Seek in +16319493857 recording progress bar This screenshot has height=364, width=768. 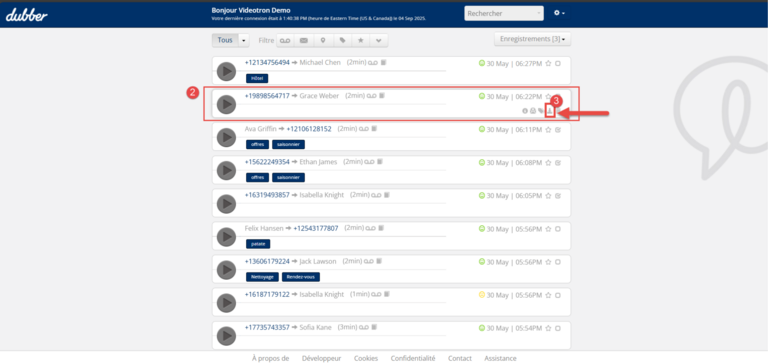[345, 203]
